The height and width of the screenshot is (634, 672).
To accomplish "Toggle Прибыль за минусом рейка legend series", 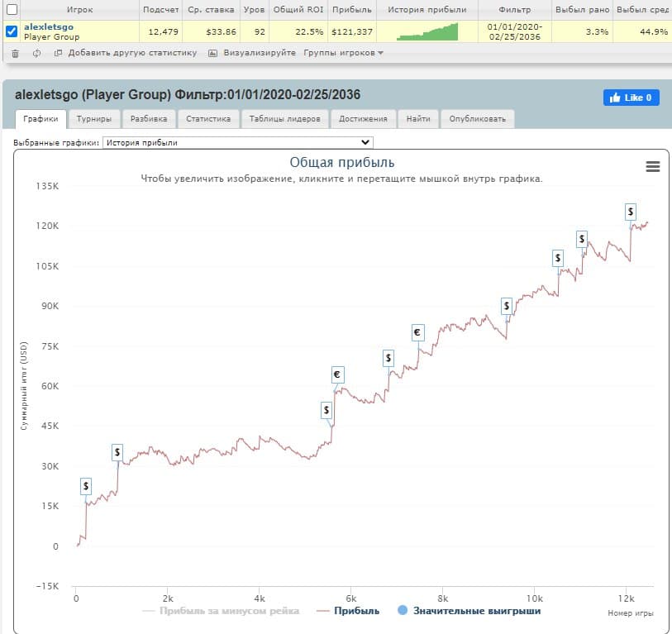I will click(222, 611).
